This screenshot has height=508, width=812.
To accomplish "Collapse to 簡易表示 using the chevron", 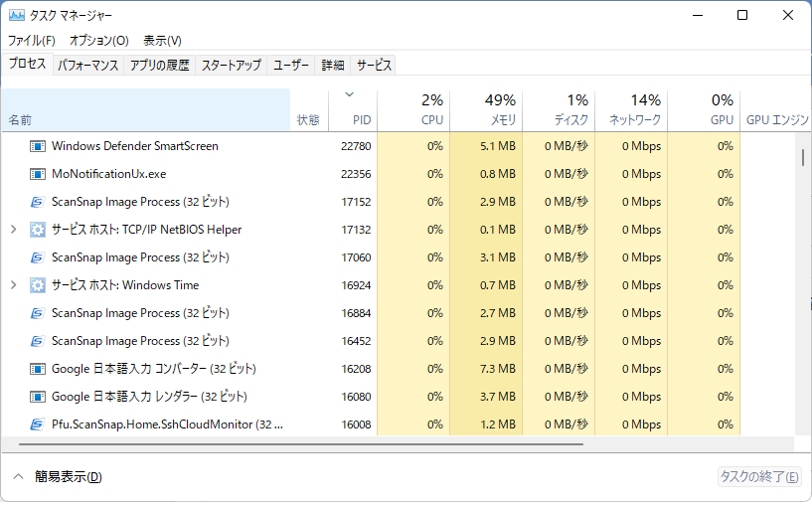I will (x=19, y=476).
